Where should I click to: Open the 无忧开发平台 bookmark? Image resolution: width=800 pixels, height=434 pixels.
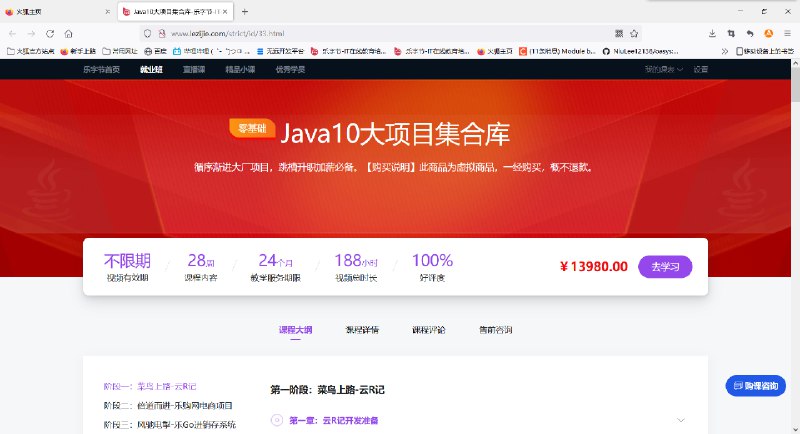280,51
